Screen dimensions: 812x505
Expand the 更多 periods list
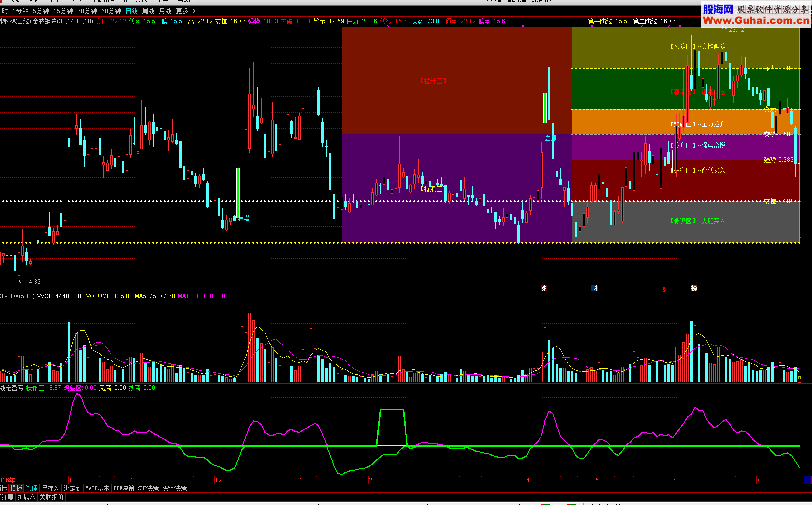tap(185, 11)
